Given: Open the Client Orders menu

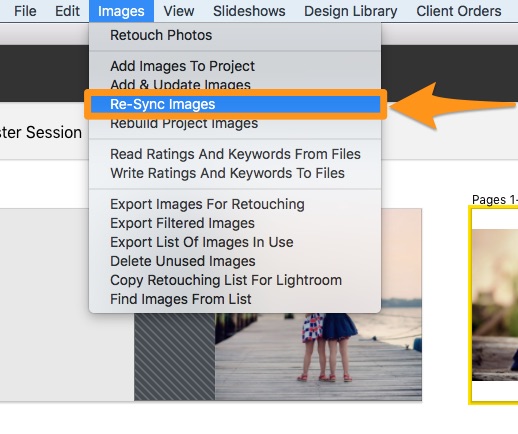Looking at the screenshot, I should pyautogui.click(x=459, y=11).
